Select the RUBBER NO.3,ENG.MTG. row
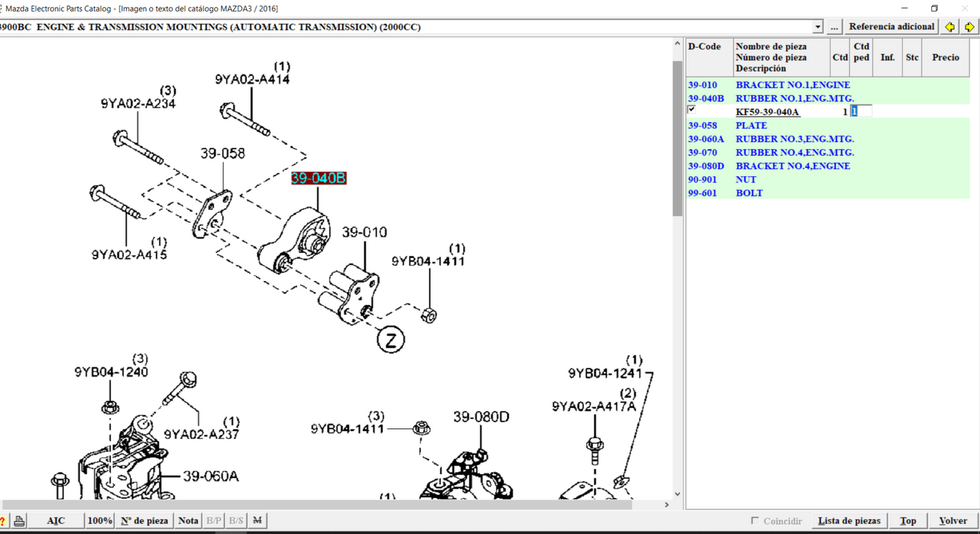 (828, 139)
